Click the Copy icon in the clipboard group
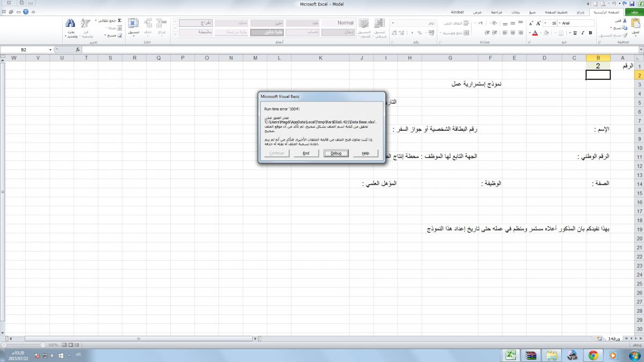 [x=624, y=28]
